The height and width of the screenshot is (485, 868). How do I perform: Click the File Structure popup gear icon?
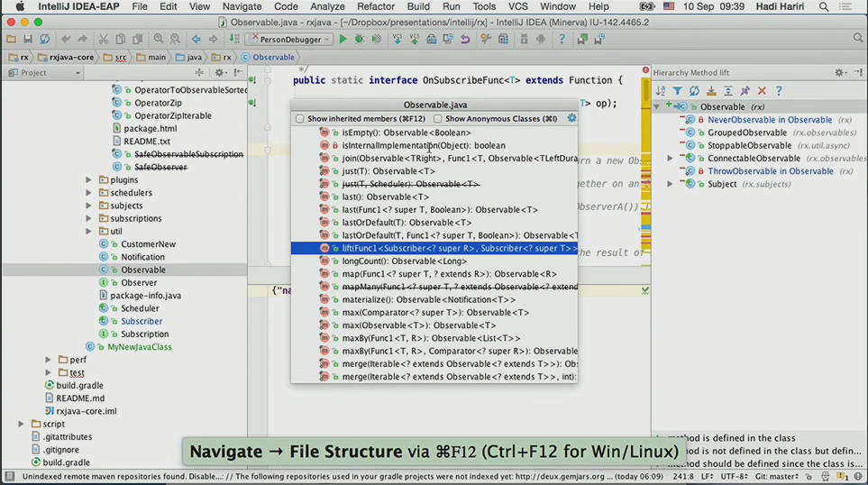[x=571, y=118]
